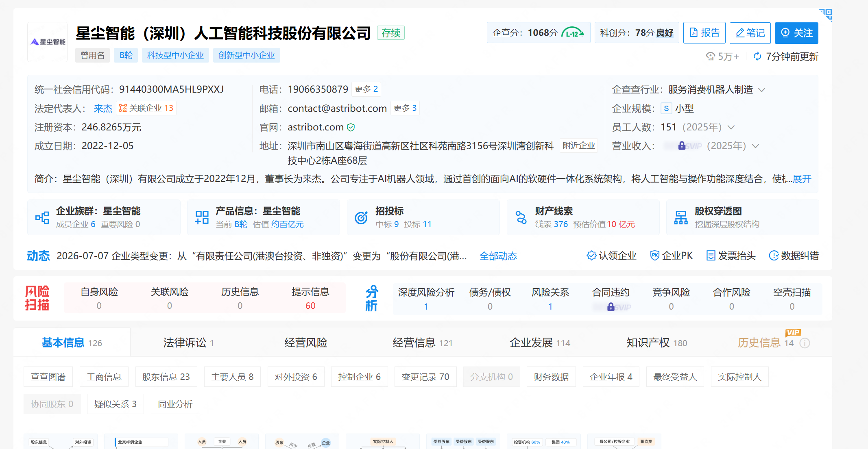This screenshot has height=449, width=868.
Task: Switch to 企业发展 tab
Action: tap(540, 343)
